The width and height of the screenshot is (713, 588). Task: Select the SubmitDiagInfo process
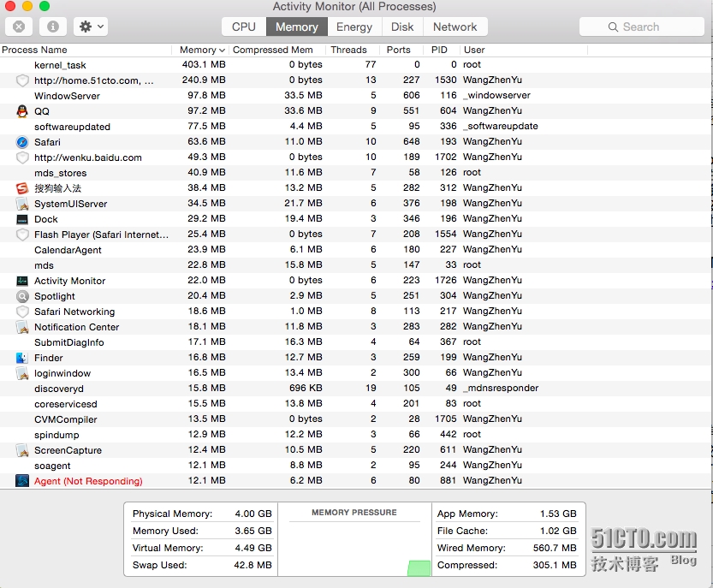tap(354, 342)
